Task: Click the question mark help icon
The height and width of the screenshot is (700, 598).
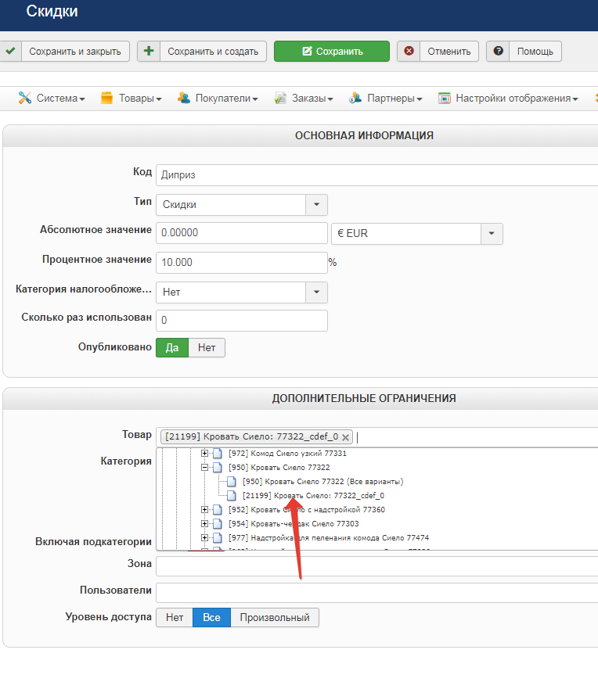Action: click(498, 51)
